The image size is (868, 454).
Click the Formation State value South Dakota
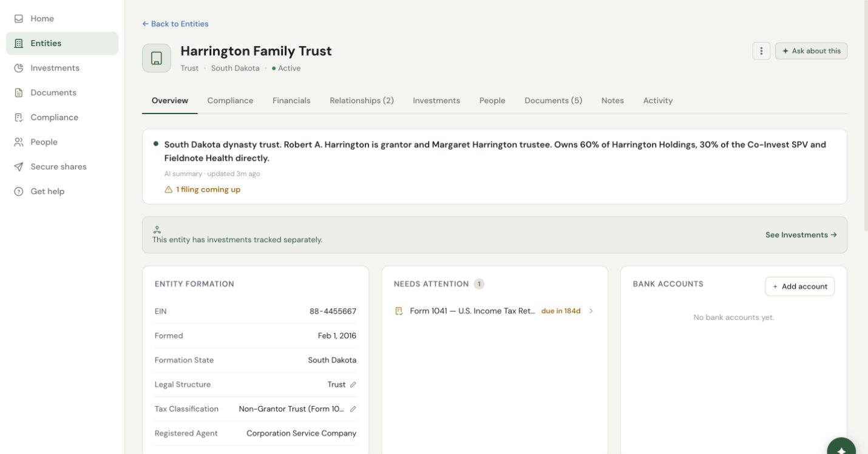(x=332, y=361)
